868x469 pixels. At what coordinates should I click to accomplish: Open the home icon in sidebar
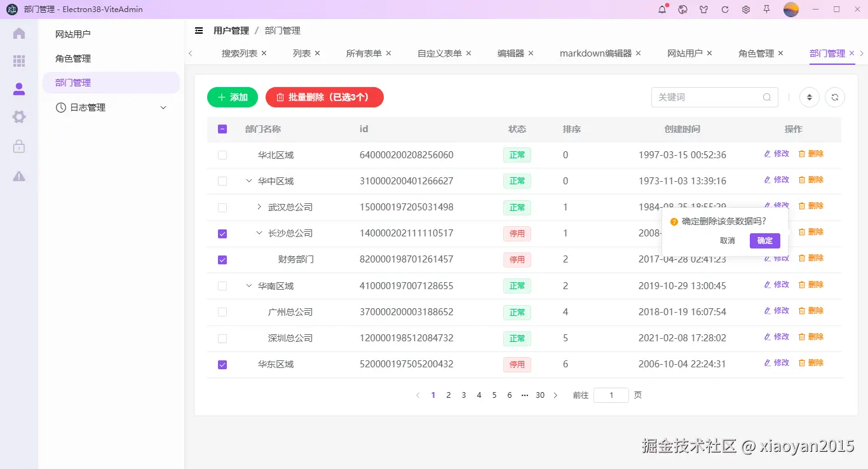pyautogui.click(x=18, y=32)
